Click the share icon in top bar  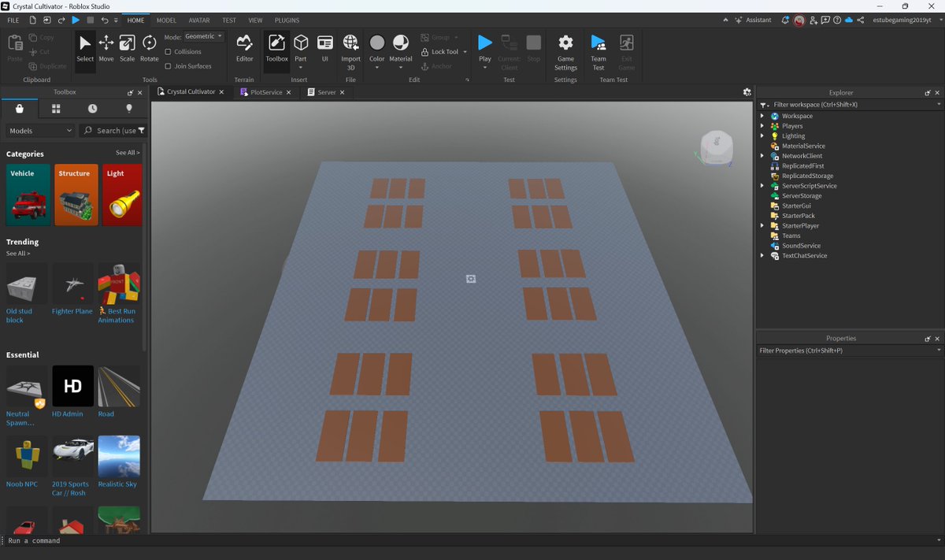(861, 20)
